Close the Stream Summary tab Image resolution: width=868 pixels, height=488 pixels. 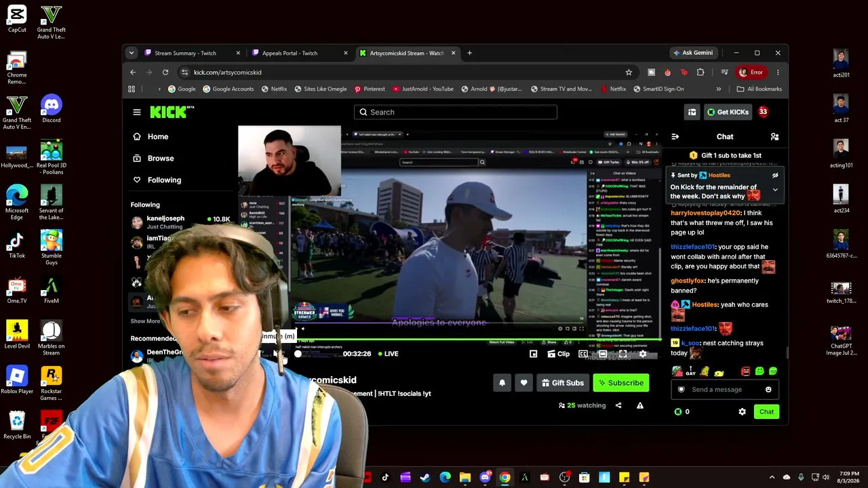pos(238,53)
